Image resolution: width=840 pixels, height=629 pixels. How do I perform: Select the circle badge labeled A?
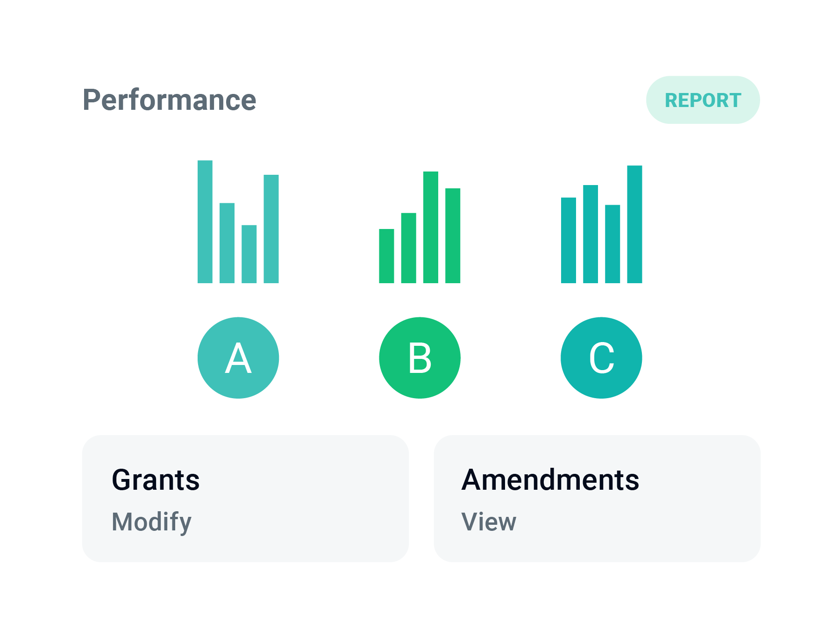point(238,358)
